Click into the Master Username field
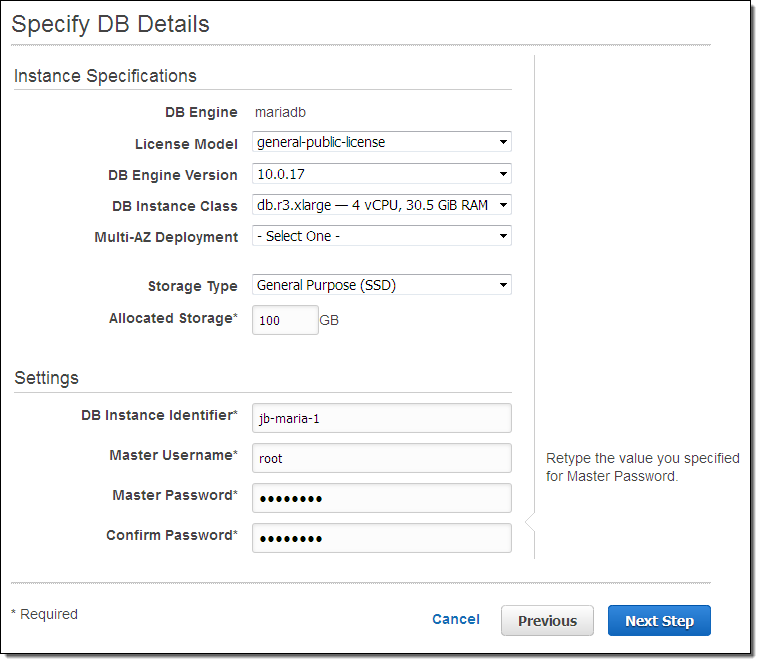The image size is (761, 664). click(x=381, y=458)
